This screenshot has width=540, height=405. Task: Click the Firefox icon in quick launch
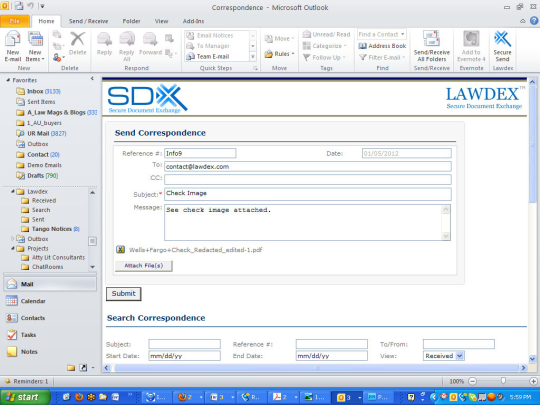[79, 397]
